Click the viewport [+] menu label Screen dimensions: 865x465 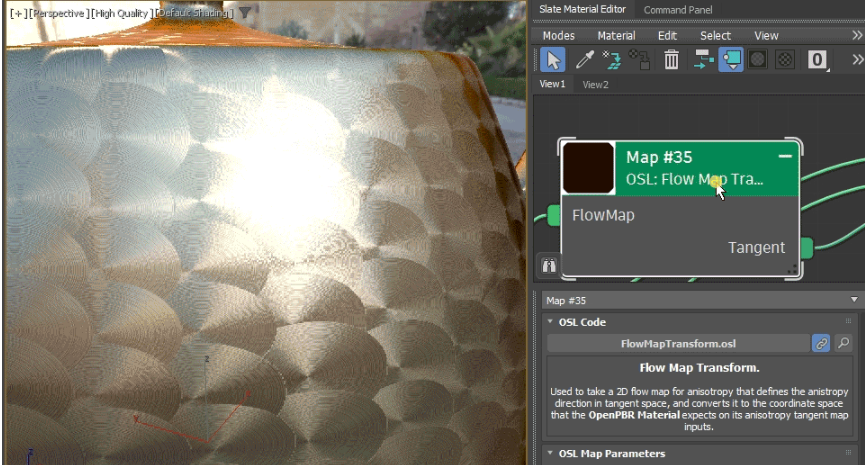[18, 13]
